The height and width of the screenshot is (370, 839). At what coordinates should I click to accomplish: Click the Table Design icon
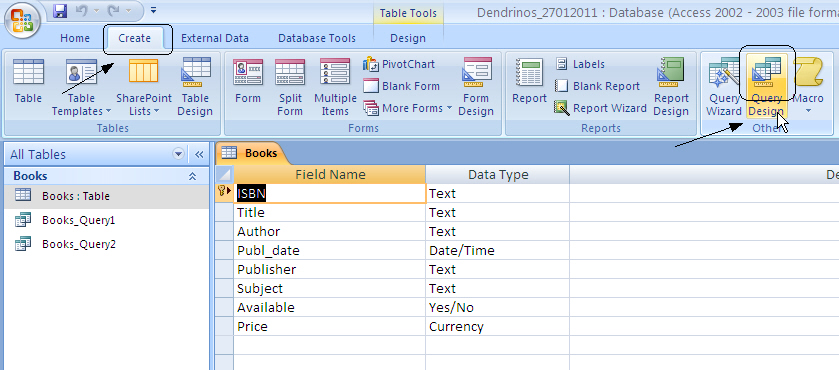(195, 87)
